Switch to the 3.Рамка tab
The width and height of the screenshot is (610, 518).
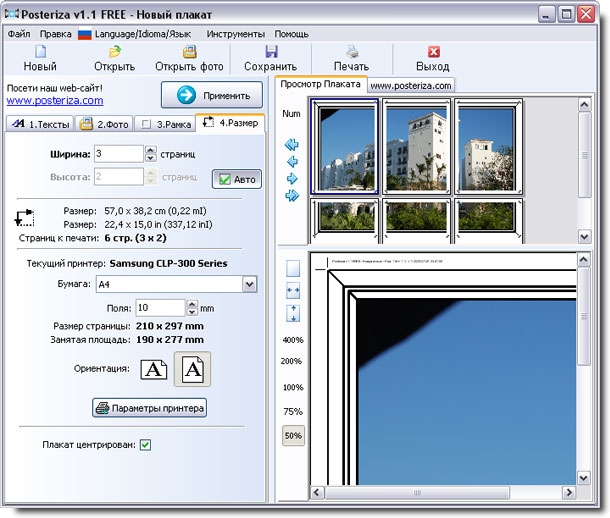point(165,124)
